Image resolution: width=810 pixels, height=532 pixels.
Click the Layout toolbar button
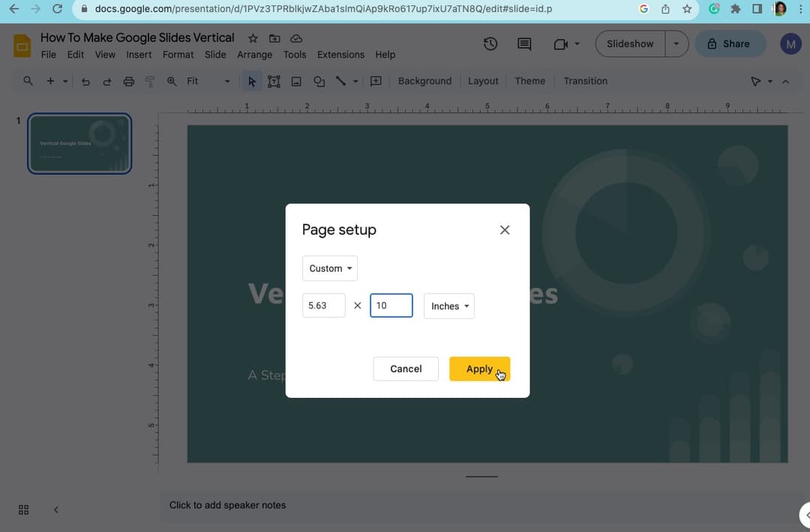point(483,81)
